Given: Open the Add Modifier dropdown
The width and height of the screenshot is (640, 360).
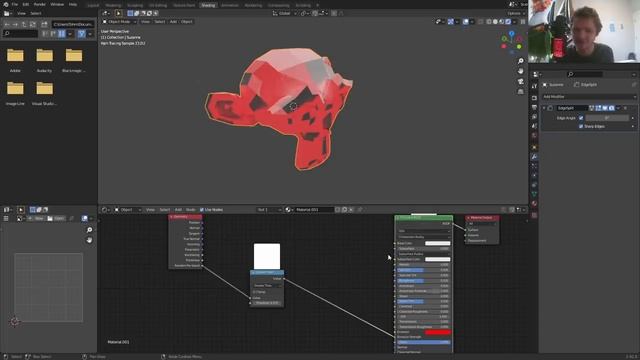Looking at the screenshot, I should [589, 97].
